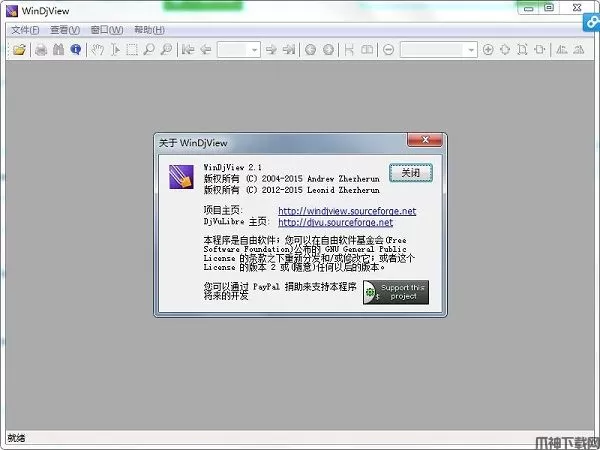Click the Open file folder icon
The width and height of the screenshot is (600, 450).
point(19,50)
